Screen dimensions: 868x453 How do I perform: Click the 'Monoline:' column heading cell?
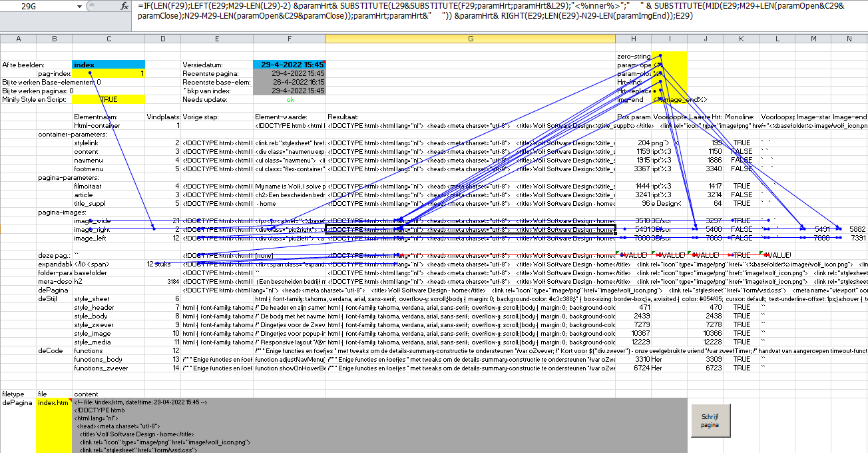click(740, 117)
